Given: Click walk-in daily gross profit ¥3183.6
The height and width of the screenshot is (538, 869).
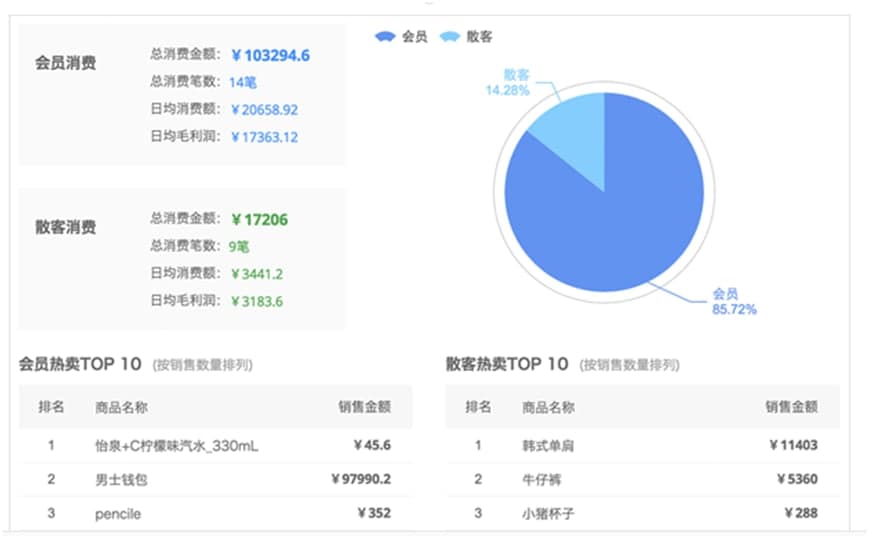Looking at the screenshot, I should click(x=257, y=301).
